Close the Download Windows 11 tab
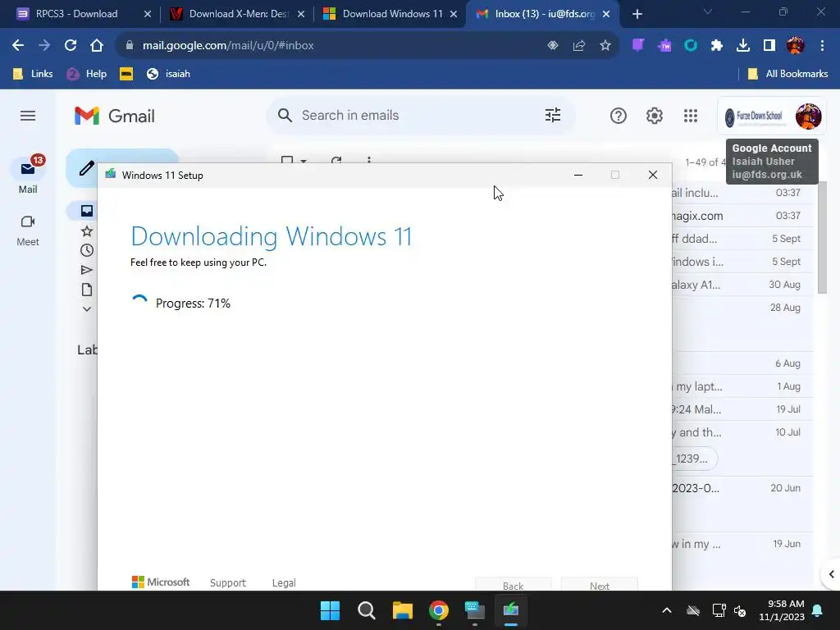840x630 pixels. point(454,14)
